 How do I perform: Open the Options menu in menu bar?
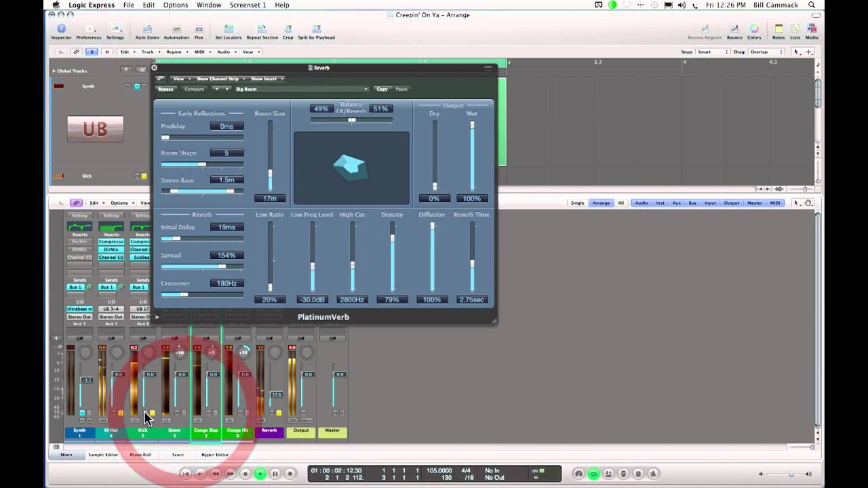tap(176, 5)
